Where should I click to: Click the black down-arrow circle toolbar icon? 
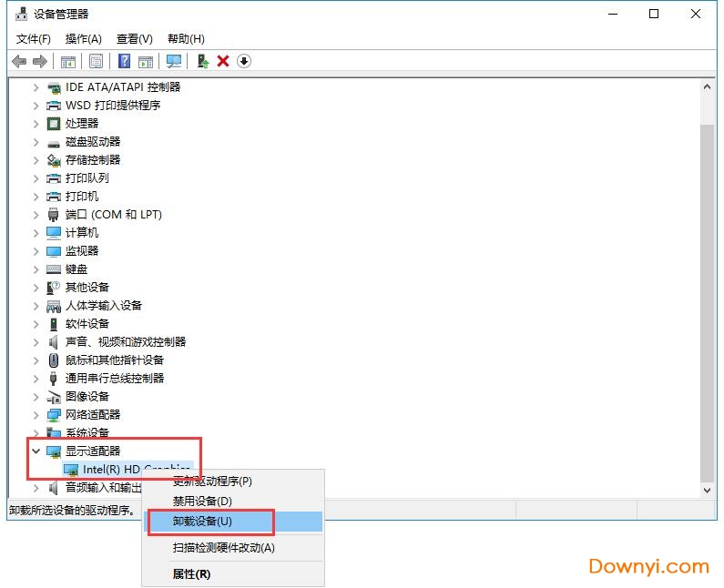click(244, 61)
